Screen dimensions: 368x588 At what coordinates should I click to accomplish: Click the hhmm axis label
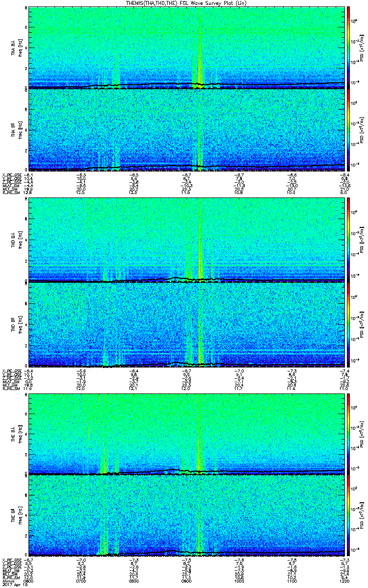coord(7,581)
